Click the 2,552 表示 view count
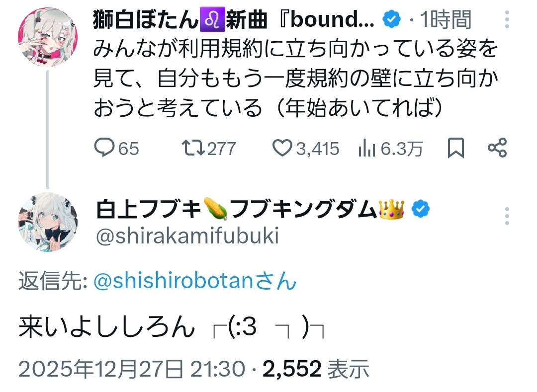The image size is (537, 392). [x=316, y=369]
